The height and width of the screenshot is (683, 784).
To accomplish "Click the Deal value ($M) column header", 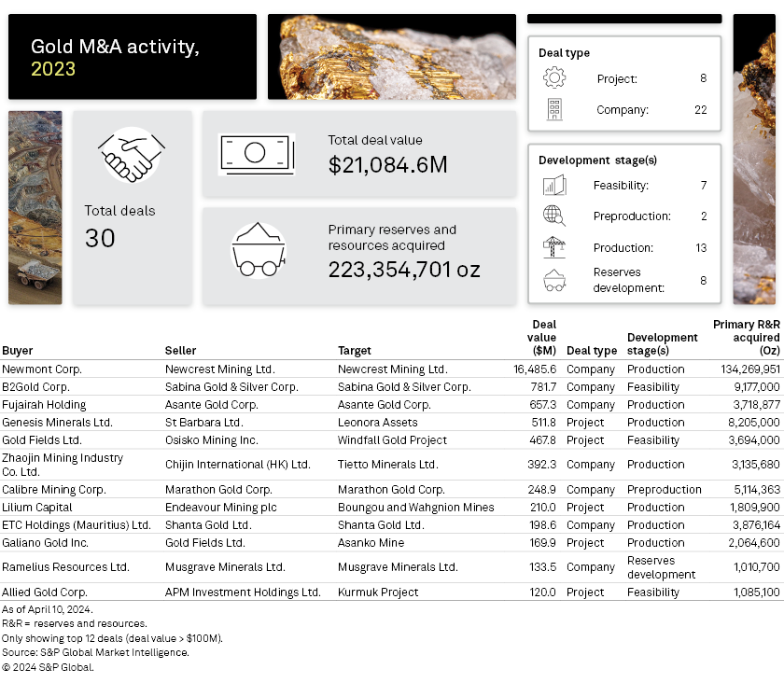I will coord(543,338).
